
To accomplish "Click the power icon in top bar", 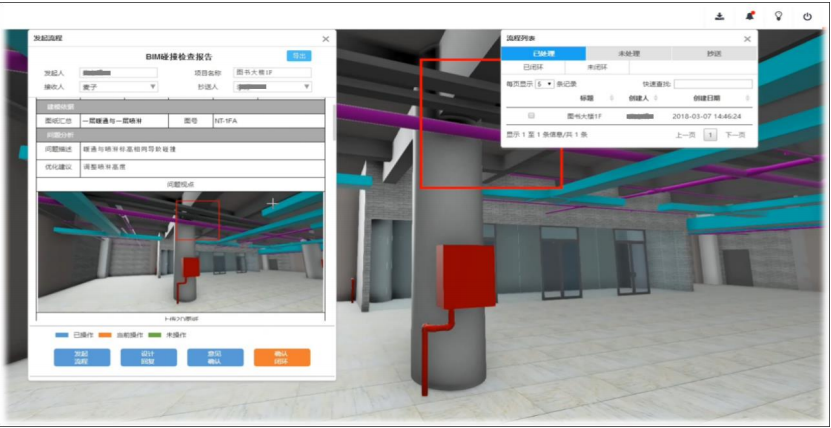I will click(x=807, y=16).
